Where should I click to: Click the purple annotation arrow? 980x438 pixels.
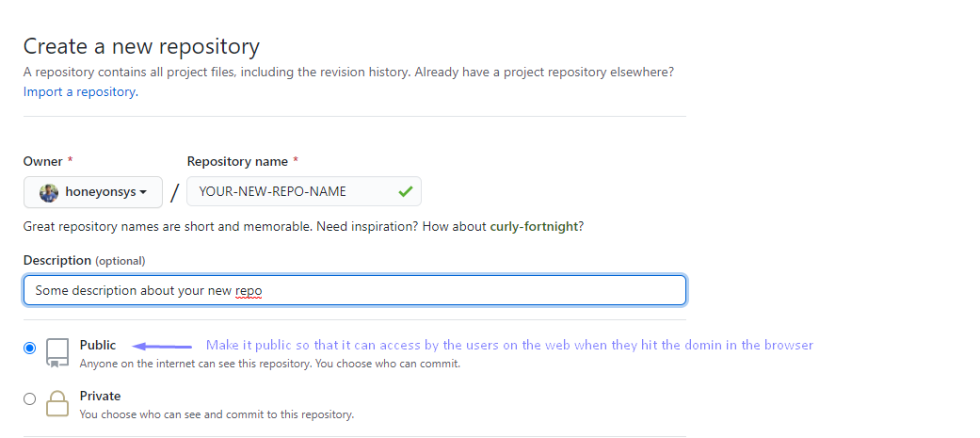(163, 346)
